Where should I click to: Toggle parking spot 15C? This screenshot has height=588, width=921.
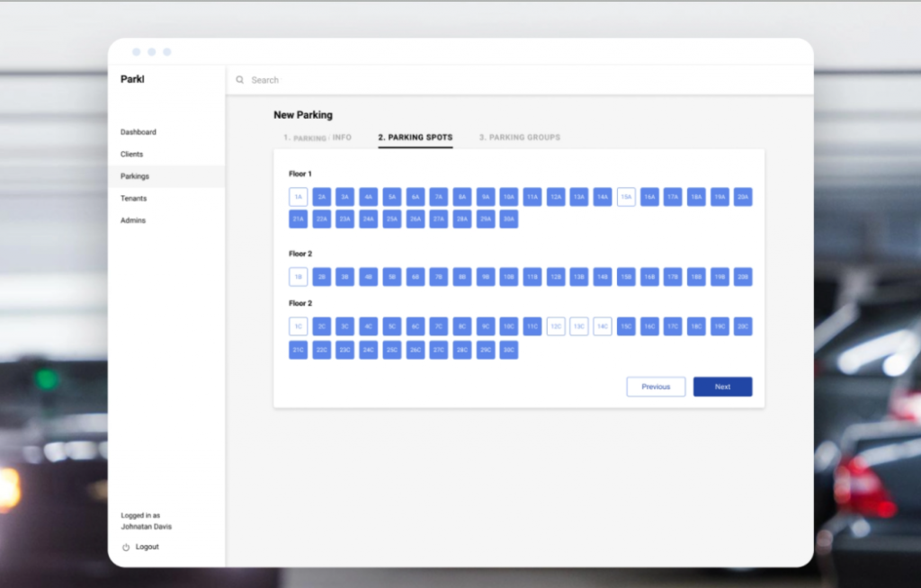(626, 326)
